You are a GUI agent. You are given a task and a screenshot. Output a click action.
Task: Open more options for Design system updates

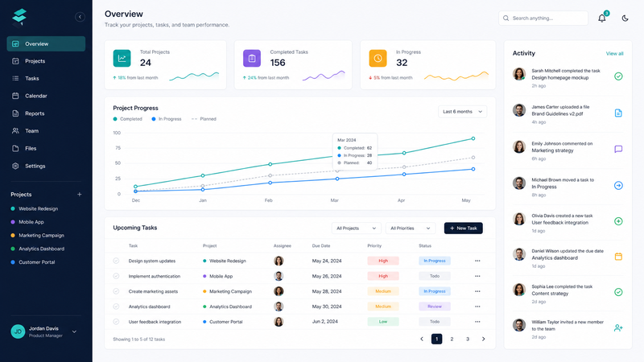tap(477, 261)
